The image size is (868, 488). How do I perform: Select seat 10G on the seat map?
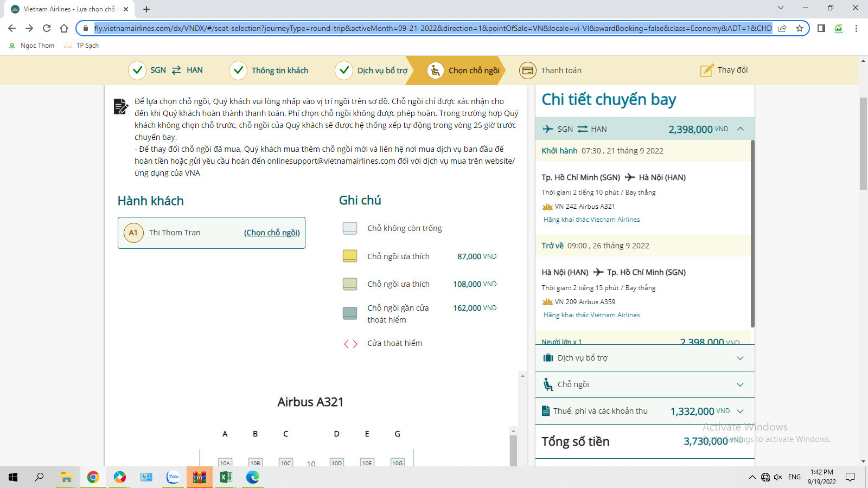point(398,463)
